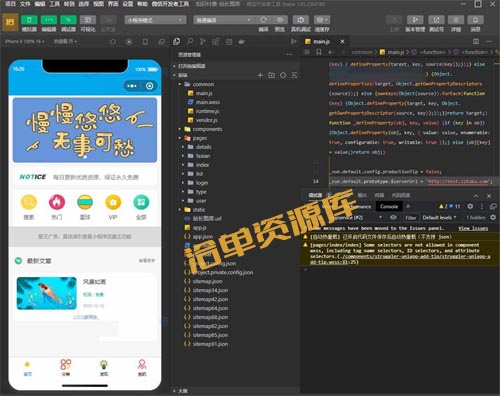Viewport: 500px width, 396px height.
Task: Open the mini program mode dropdown
Action: pyautogui.click(x=155, y=20)
